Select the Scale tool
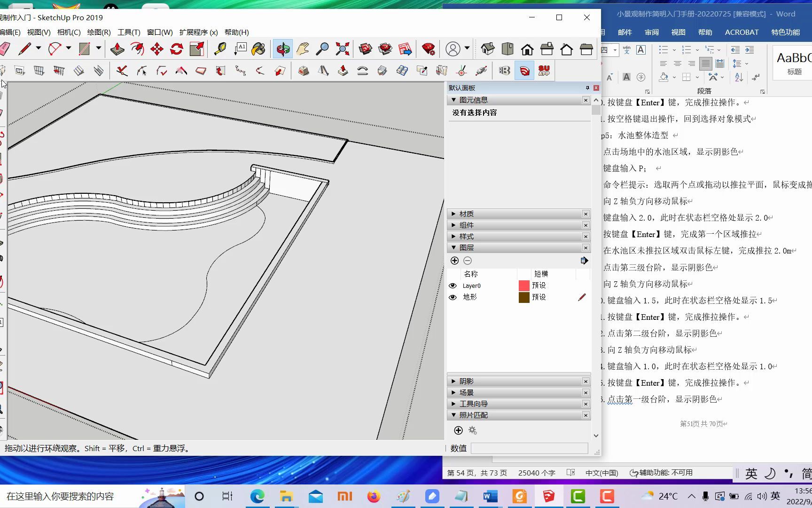 pos(196,48)
